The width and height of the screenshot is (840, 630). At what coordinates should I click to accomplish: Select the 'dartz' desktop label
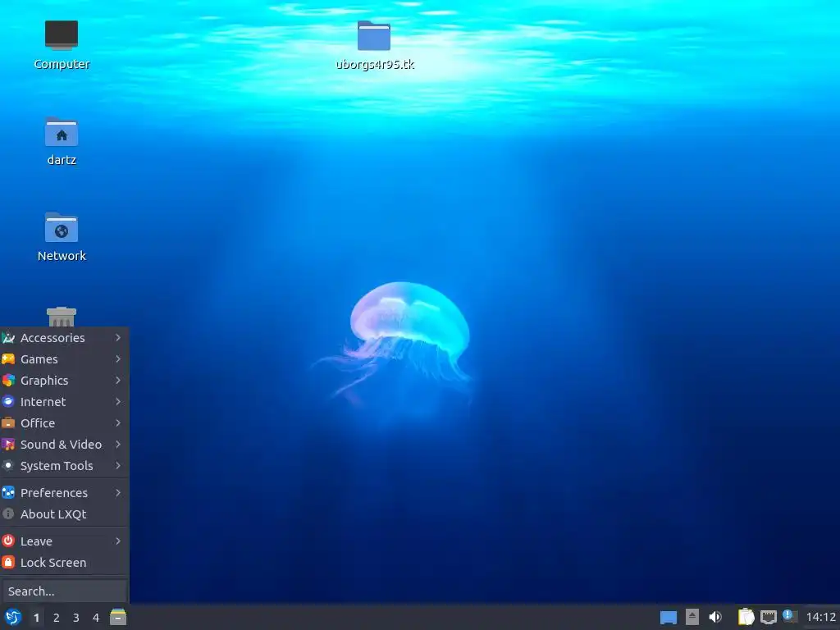tap(62, 160)
